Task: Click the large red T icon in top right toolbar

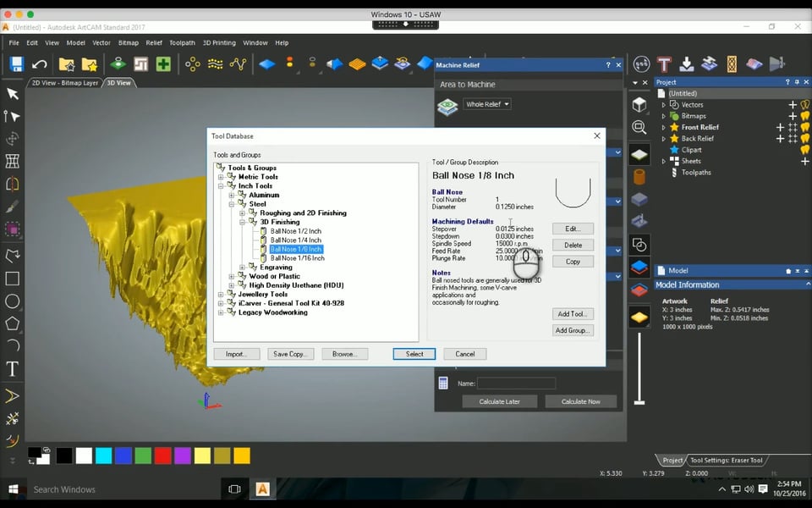Action: click(664, 64)
